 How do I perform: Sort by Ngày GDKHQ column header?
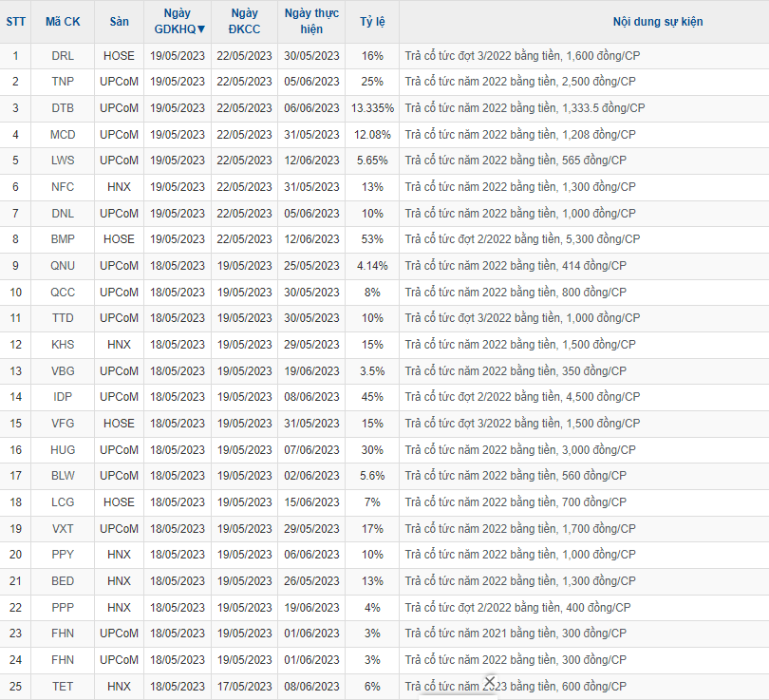click(x=178, y=21)
